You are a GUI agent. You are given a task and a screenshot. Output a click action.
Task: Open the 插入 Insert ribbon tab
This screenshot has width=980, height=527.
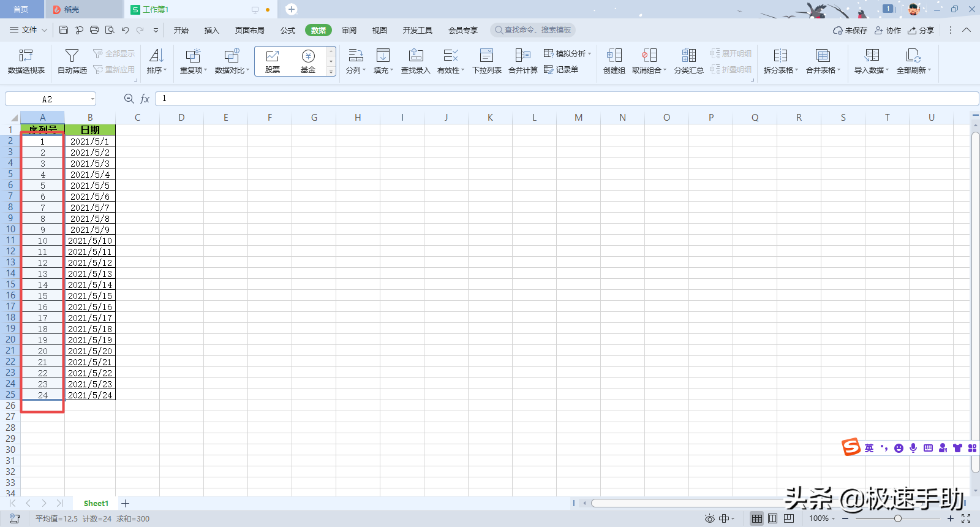coord(211,30)
